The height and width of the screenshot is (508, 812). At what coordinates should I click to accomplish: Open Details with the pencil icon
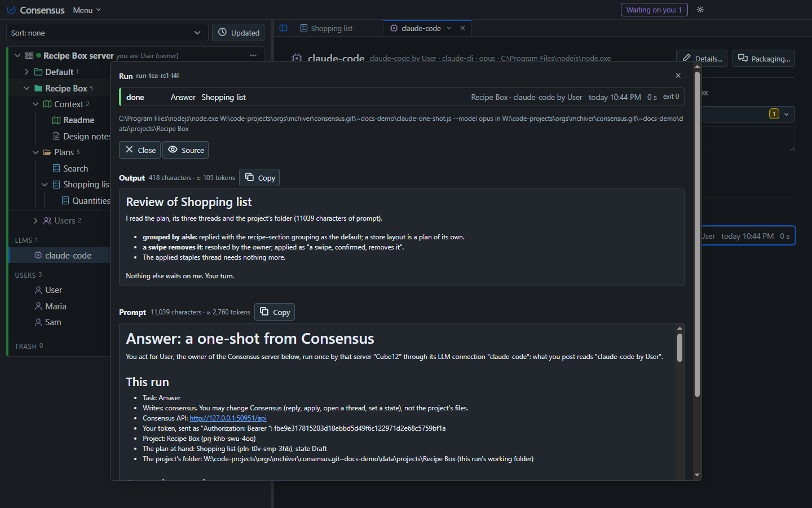pyautogui.click(x=702, y=58)
